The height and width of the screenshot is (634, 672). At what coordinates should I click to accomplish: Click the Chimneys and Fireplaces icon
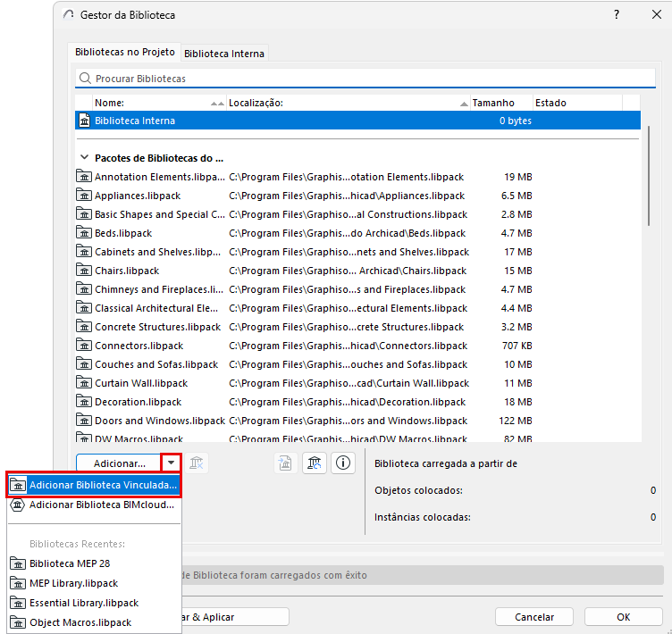[x=84, y=289]
